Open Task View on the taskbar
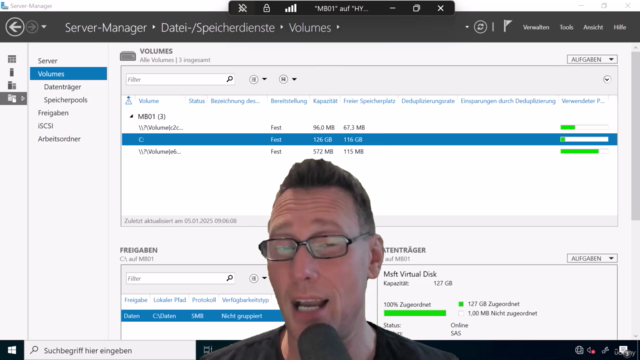640x360 pixels. (x=208, y=350)
